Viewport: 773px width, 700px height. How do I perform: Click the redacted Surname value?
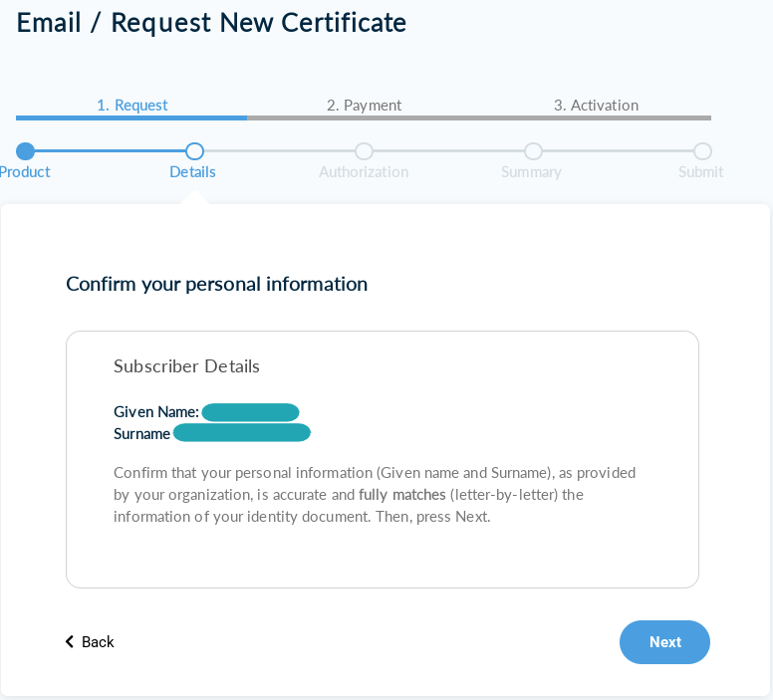click(x=242, y=433)
